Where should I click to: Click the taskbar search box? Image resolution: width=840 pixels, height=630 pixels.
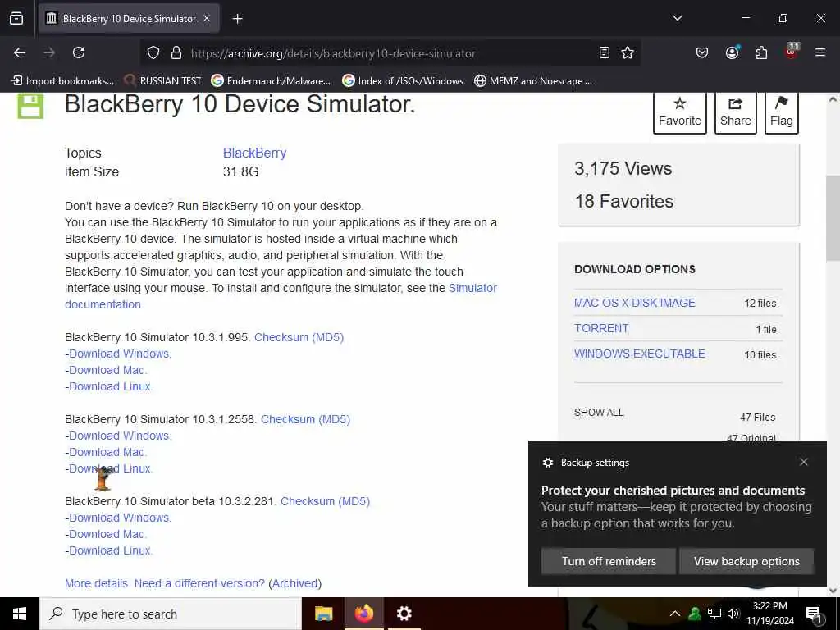point(171,614)
